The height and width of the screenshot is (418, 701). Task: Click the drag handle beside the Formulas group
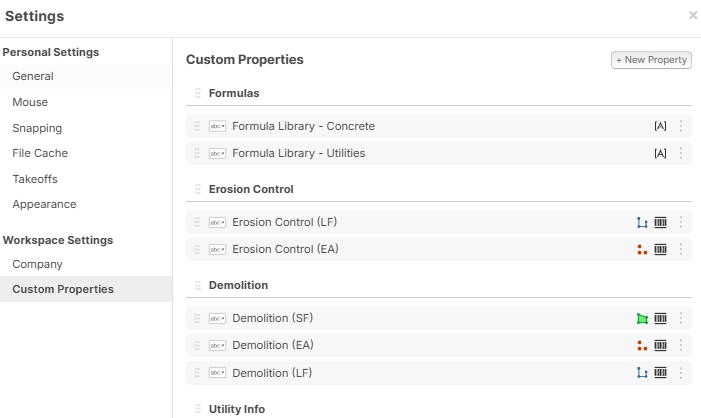coord(197,93)
